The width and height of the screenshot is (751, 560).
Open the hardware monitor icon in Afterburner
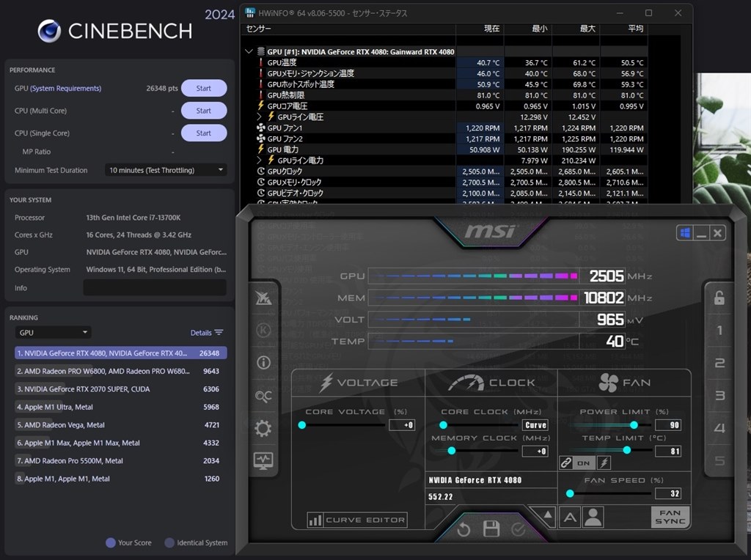263,460
